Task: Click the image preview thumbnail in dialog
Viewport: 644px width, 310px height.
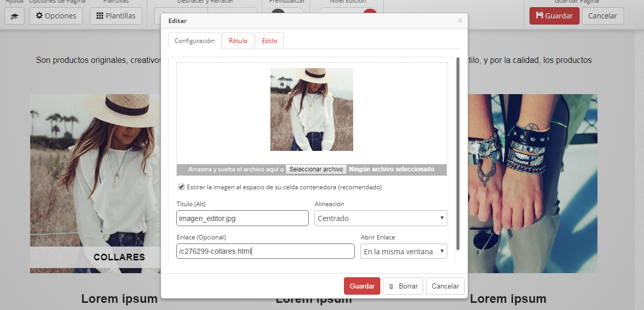Action: pyautogui.click(x=311, y=109)
